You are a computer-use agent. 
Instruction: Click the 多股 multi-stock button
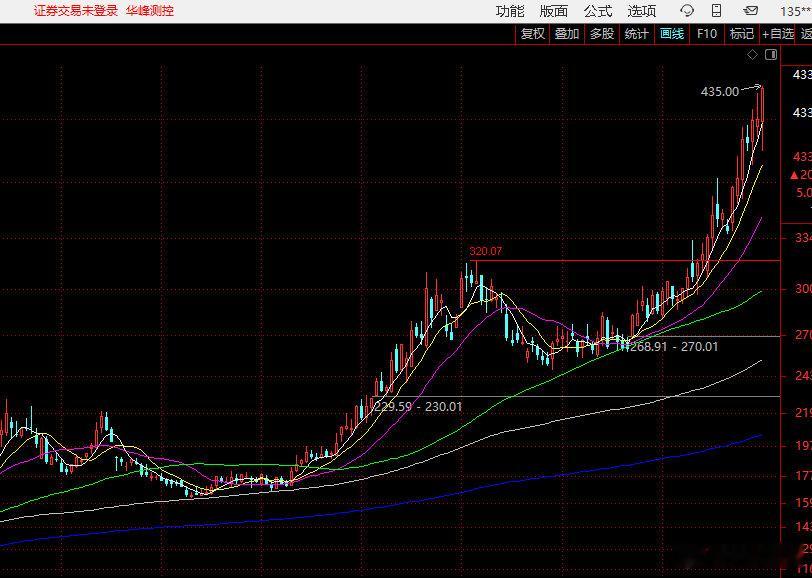pyautogui.click(x=602, y=34)
